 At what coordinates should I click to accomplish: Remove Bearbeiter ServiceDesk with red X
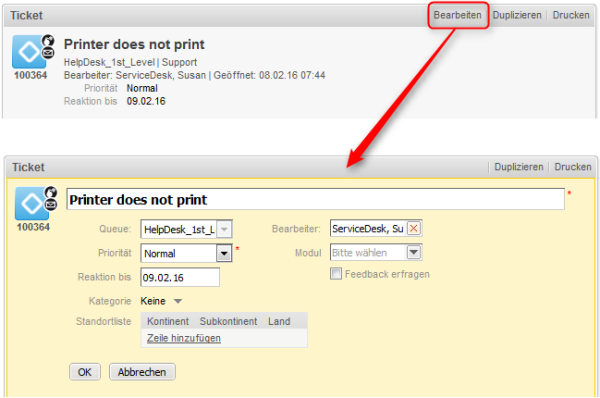[414, 228]
